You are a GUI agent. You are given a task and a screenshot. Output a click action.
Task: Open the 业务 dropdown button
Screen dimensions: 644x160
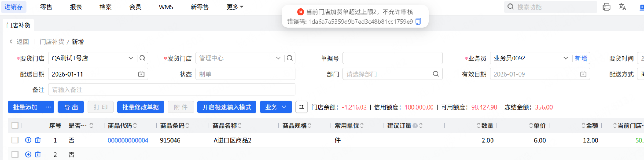[276, 107]
